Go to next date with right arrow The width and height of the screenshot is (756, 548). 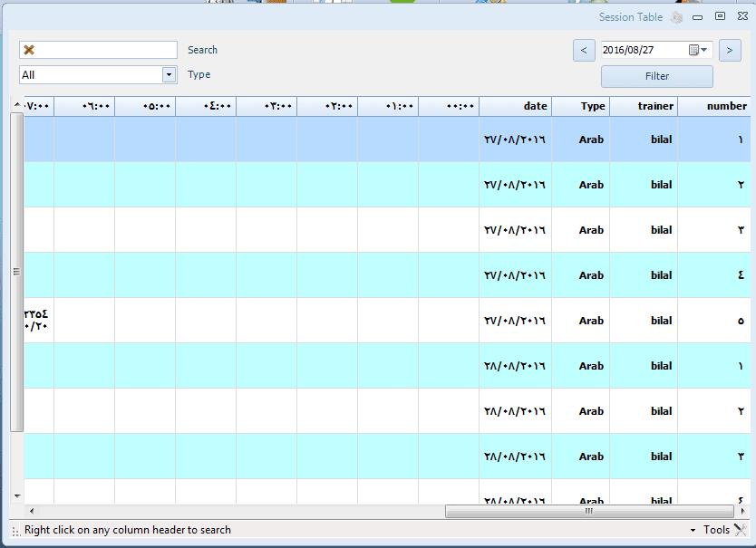pos(730,51)
